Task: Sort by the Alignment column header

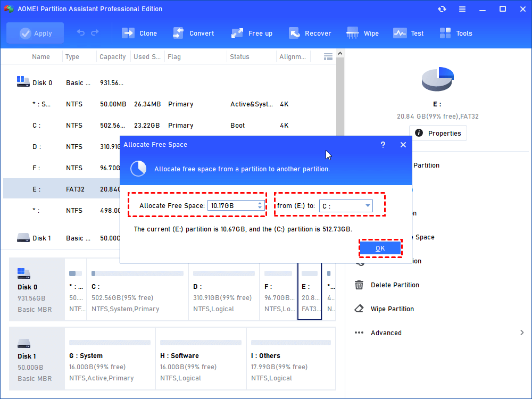Action: [293, 57]
